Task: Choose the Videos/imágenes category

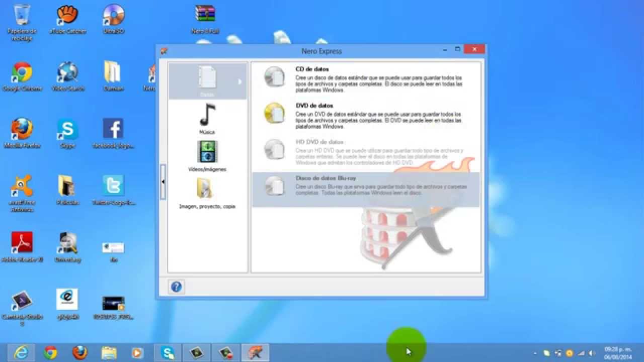Action: pos(207,156)
